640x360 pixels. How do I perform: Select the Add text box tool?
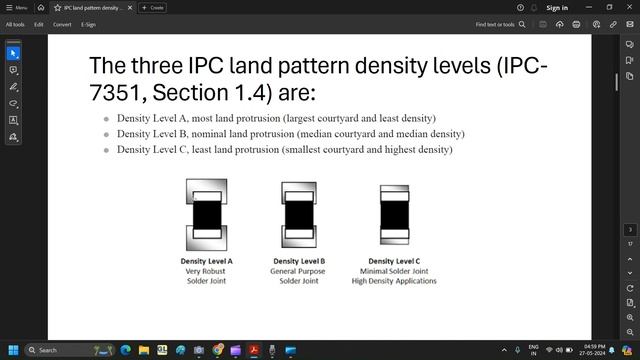point(13,120)
